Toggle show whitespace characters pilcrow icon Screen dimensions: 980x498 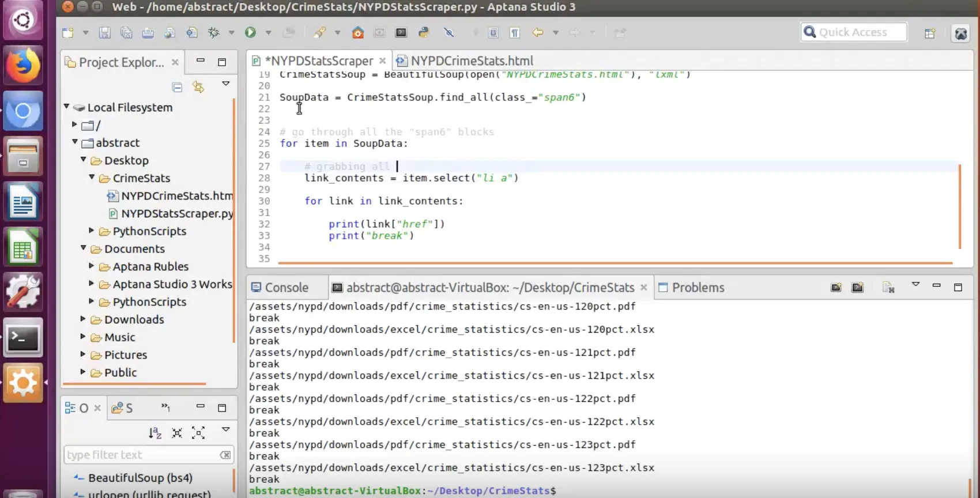click(515, 33)
